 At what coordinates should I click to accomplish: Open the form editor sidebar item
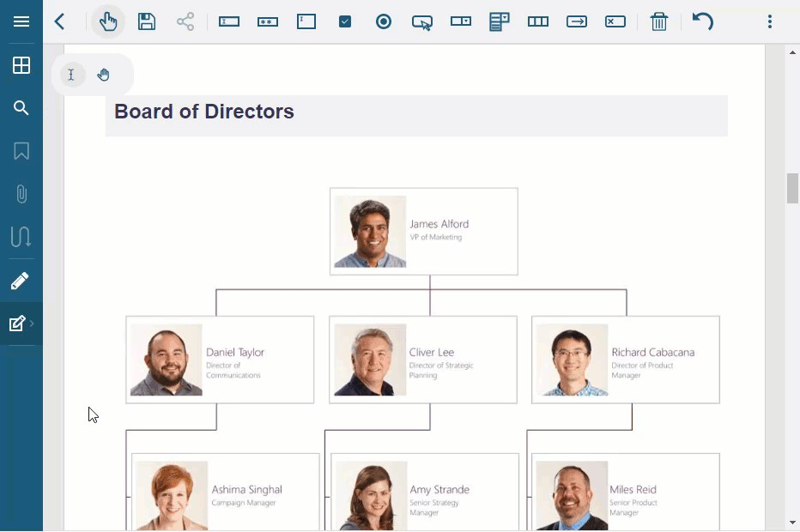pos(17,323)
